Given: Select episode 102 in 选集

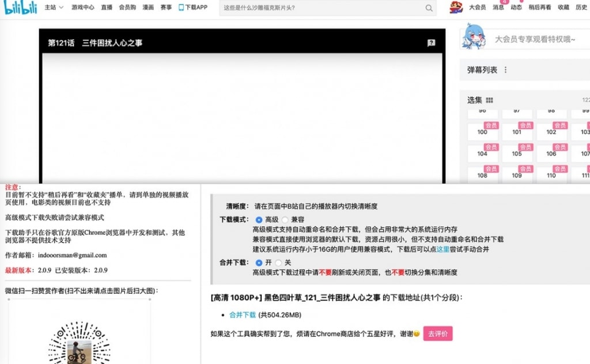Looking at the screenshot, I should (551, 132).
